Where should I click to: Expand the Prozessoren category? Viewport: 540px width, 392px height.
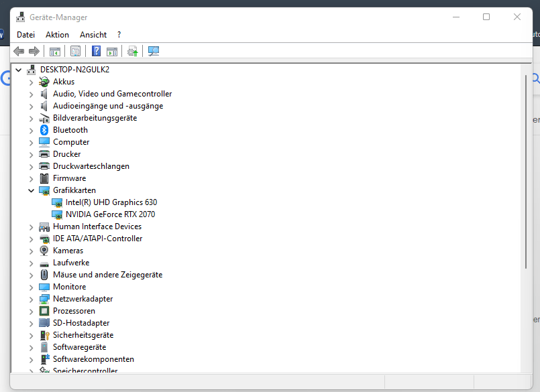pos(31,311)
